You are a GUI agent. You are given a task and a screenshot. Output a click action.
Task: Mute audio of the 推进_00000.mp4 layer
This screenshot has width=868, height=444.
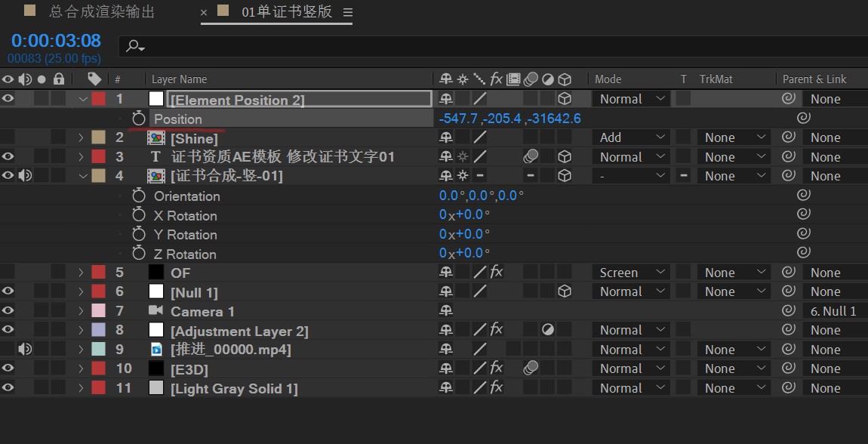pyautogui.click(x=25, y=350)
